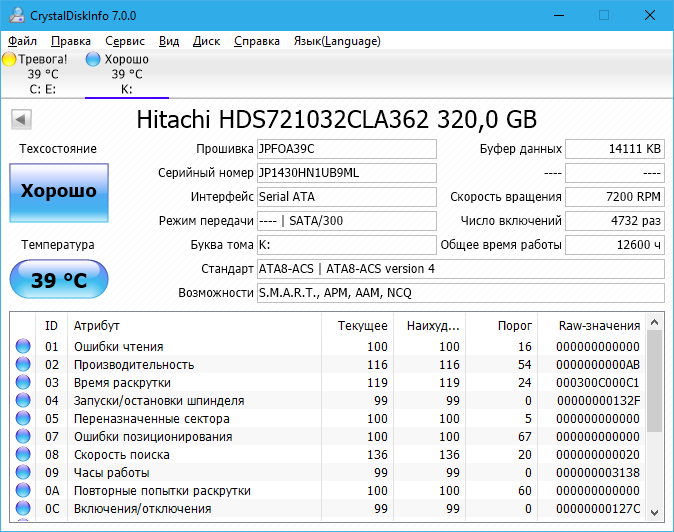
Task: Click the scroll down arrow in attribute list
Action: 655,509
